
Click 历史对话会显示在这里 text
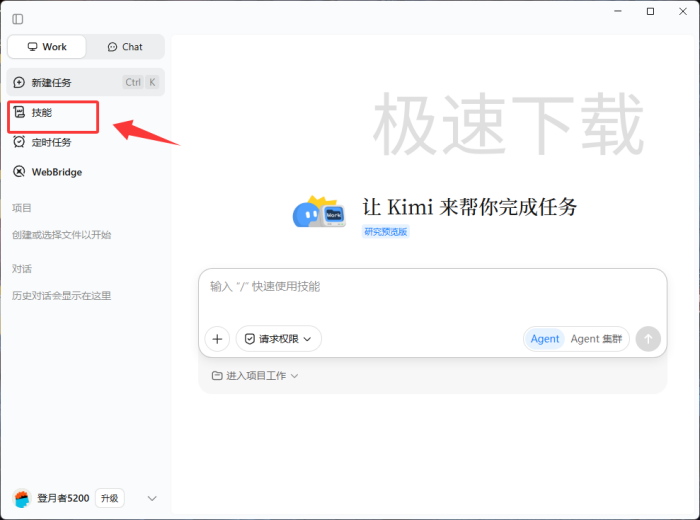pyautogui.click(x=62, y=295)
